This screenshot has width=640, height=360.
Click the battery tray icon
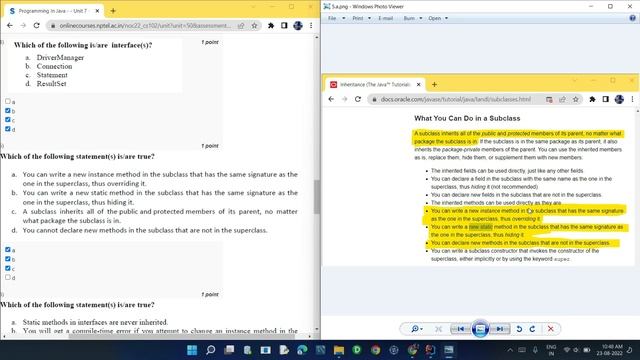point(587,350)
